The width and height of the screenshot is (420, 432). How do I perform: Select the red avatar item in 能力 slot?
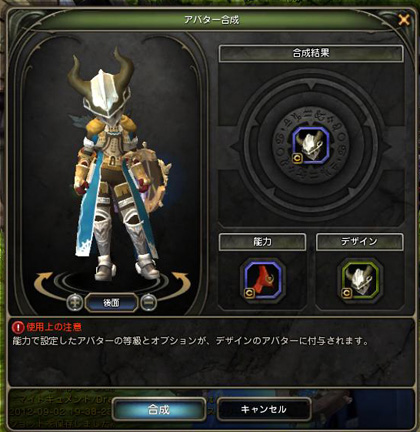pyautogui.click(x=263, y=280)
